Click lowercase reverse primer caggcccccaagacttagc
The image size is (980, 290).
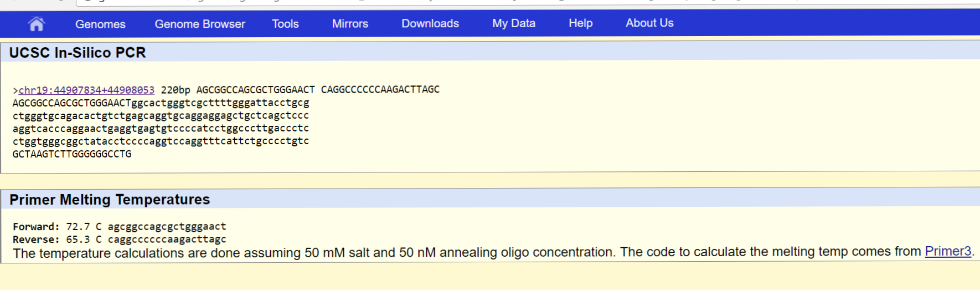point(167,240)
